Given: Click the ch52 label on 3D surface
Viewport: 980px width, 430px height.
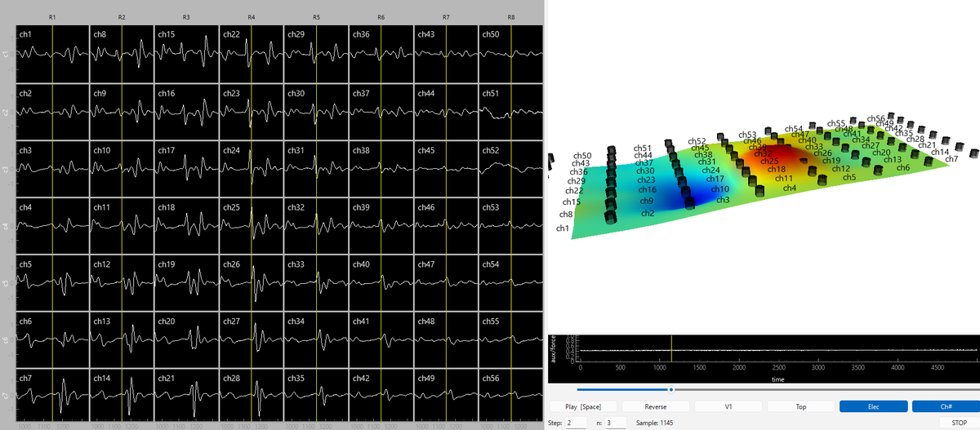Looking at the screenshot, I should click(x=697, y=142).
